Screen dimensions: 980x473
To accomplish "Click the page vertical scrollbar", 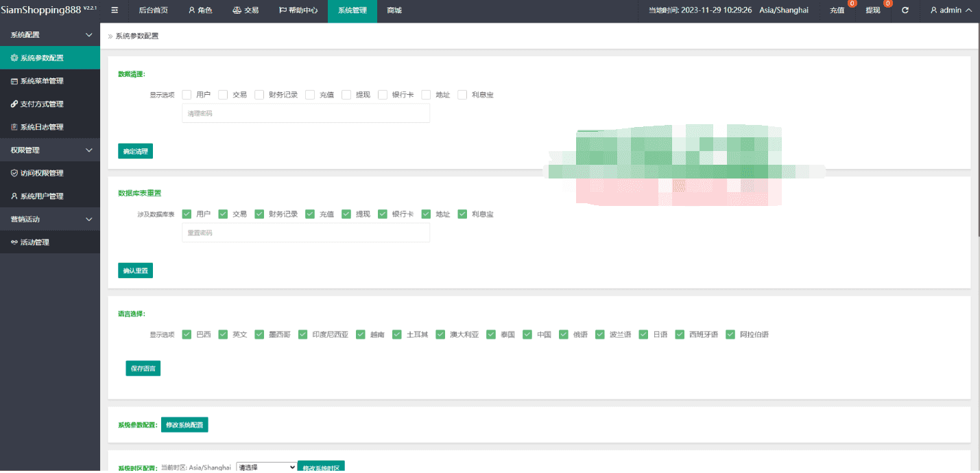I will [977, 137].
